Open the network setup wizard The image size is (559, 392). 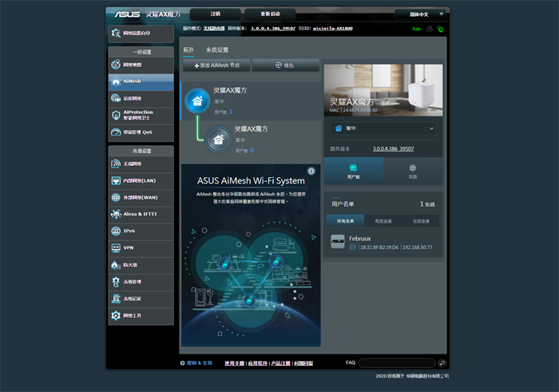tap(141, 34)
